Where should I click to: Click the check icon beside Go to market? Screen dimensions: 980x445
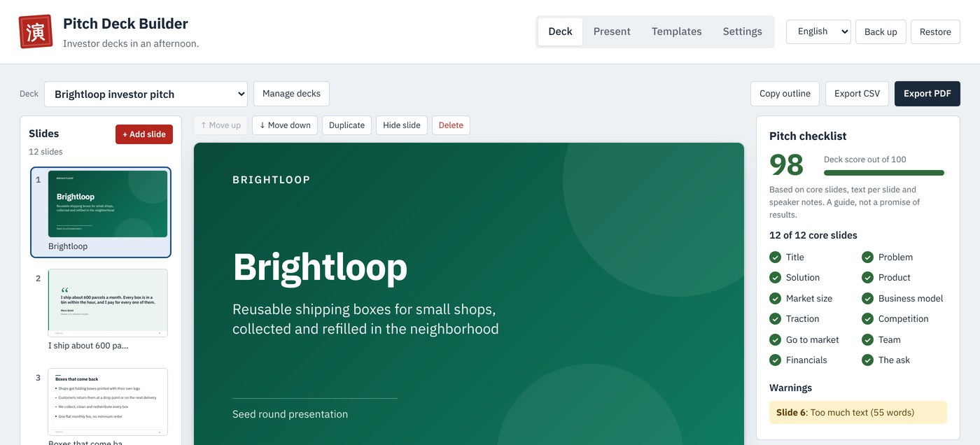(x=775, y=339)
